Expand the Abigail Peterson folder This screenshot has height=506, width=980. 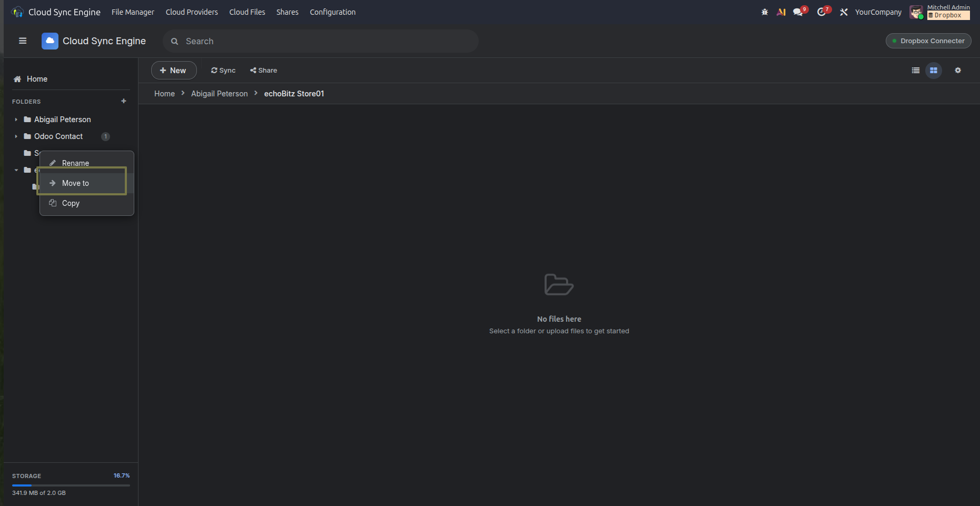pyautogui.click(x=16, y=120)
